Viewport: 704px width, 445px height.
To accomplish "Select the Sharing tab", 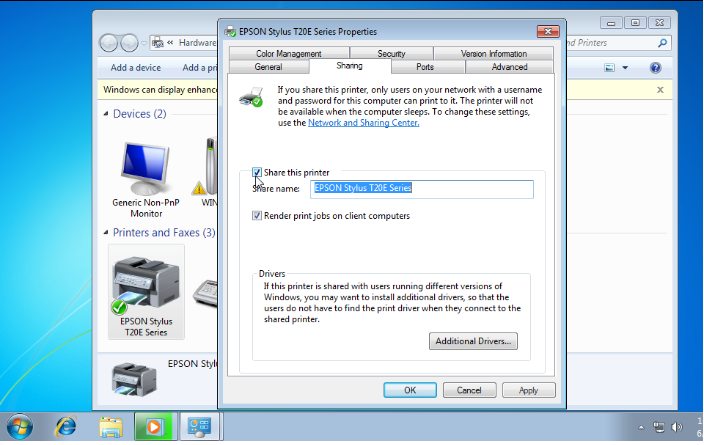I will coord(349,66).
